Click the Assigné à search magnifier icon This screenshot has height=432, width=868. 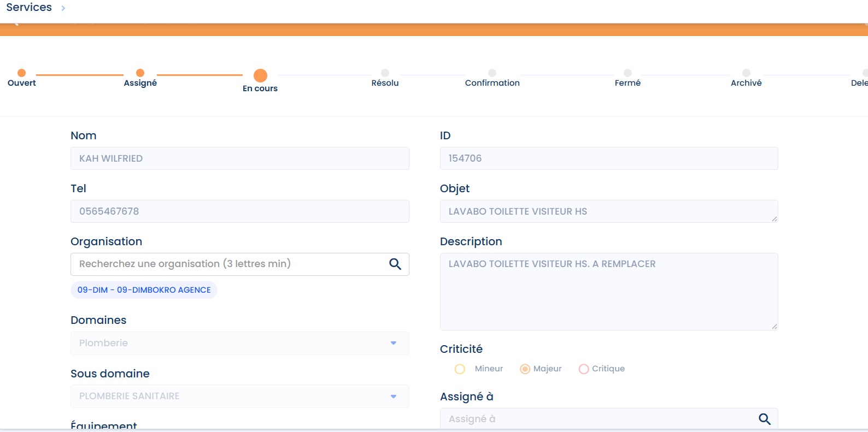(764, 419)
